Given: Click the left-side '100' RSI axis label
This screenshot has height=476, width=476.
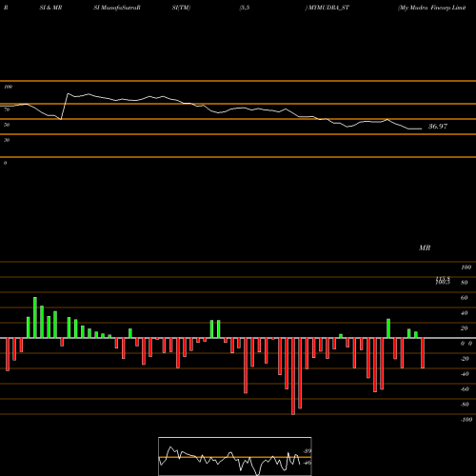Looking at the screenshot, I should pyautogui.click(x=8, y=87).
